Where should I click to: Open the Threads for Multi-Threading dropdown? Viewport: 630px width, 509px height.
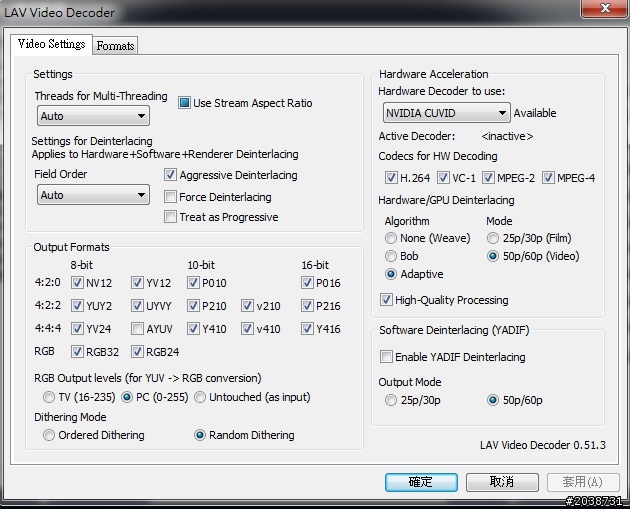(x=93, y=116)
